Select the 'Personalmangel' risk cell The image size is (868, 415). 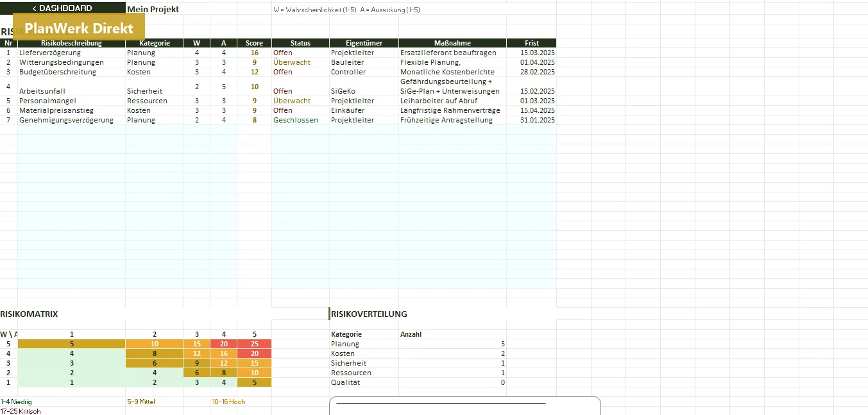click(71, 101)
